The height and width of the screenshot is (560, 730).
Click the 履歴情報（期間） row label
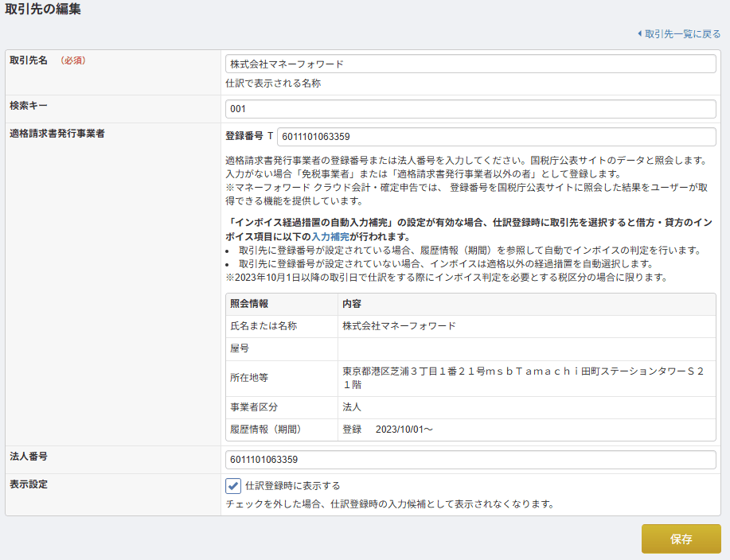coord(267,430)
